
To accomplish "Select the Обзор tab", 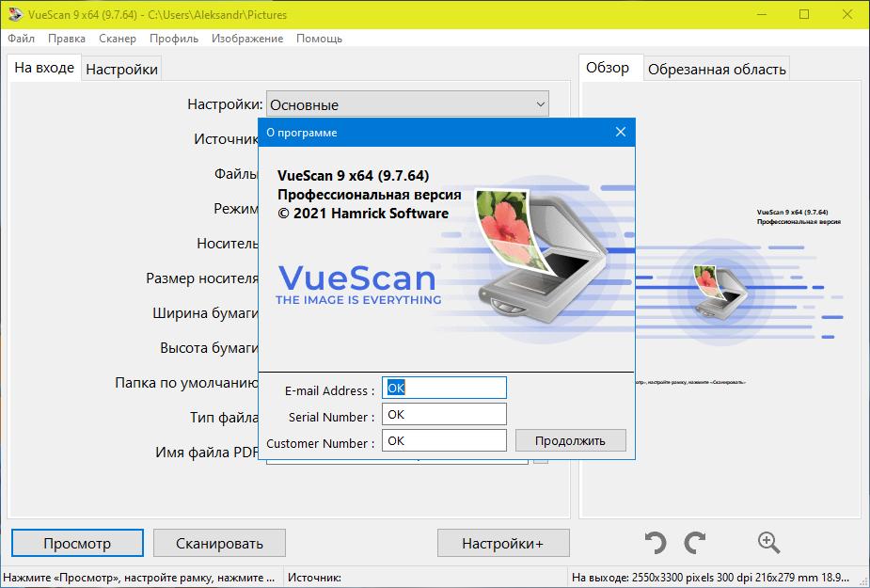I will coord(608,68).
